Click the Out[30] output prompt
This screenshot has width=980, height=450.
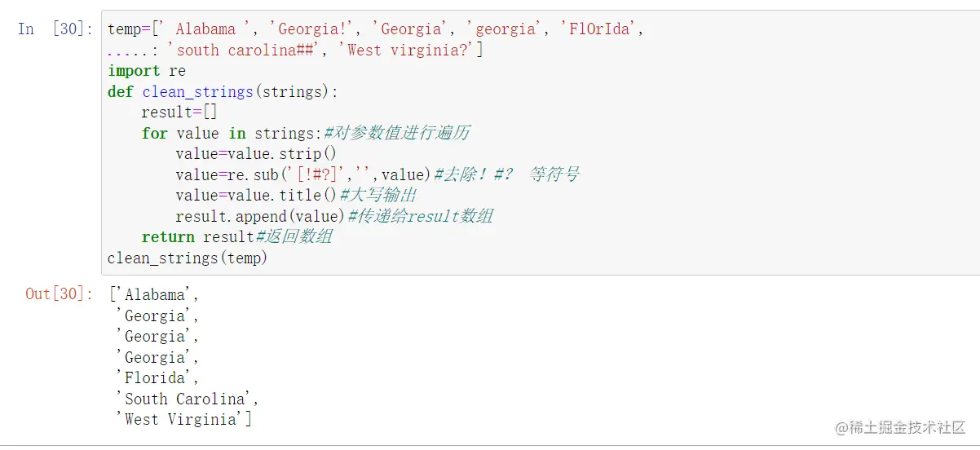click(59, 294)
